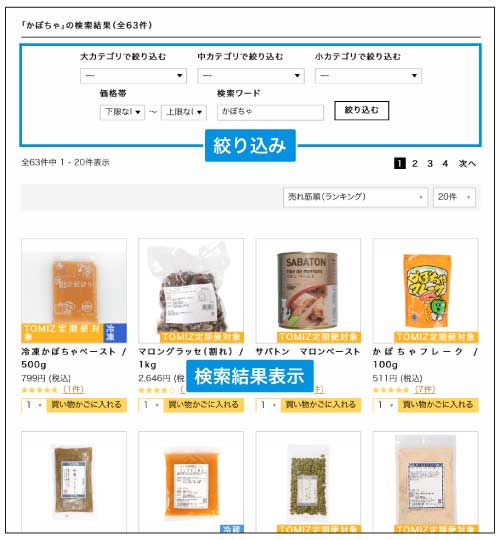Go to results page 3

(x=430, y=164)
